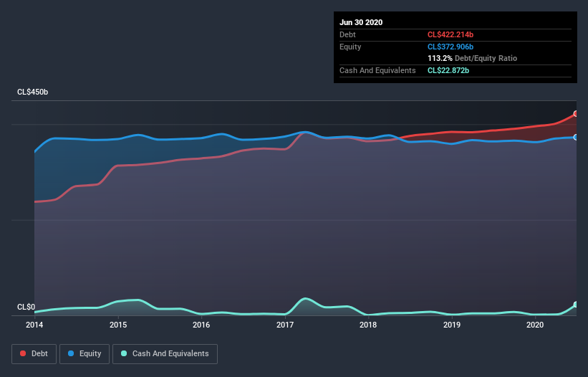Select the 2014 x-axis label
Image resolution: width=588 pixels, height=377 pixels.
[34, 325]
